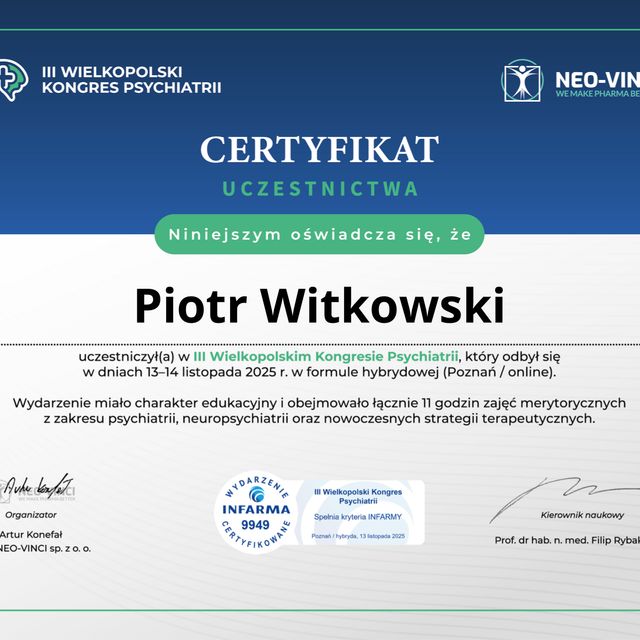Click the "III WIELKOPOLSKI KONGRES PSYCHIATRII" header text
The height and width of the screenshot is (640, 640).
click(x=131, y=80)
